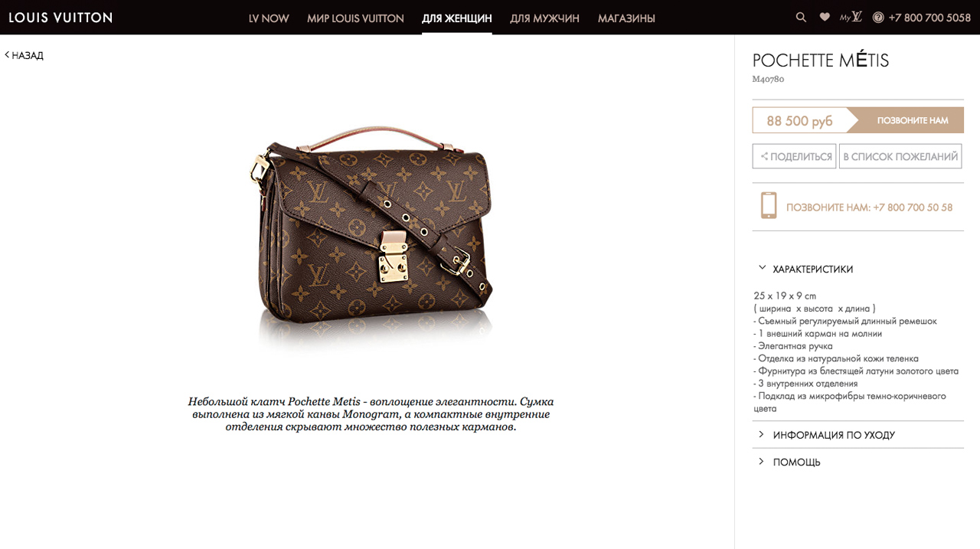The width and height of the screenshot is (980, 549).
Task: Expand the ПОМОЩЬ section
Action: coord(857,462)
